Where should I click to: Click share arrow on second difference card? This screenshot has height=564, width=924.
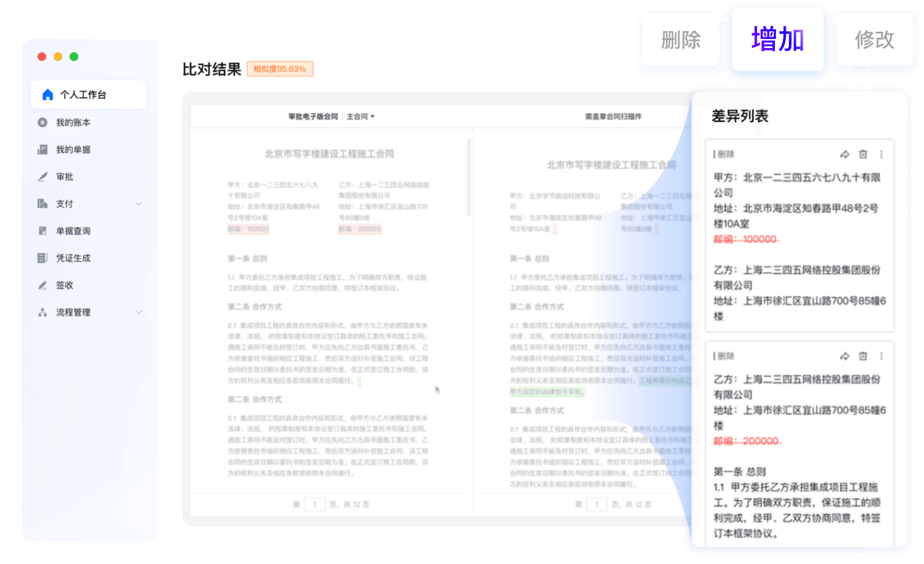[x=844, y=356]
